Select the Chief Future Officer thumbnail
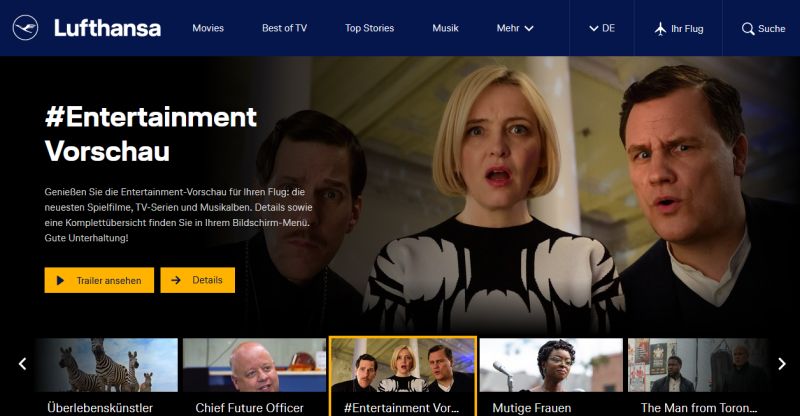Image resolution: width=800 pixels, height=416 pixels. pyautogui.click(x=254, y=365)
